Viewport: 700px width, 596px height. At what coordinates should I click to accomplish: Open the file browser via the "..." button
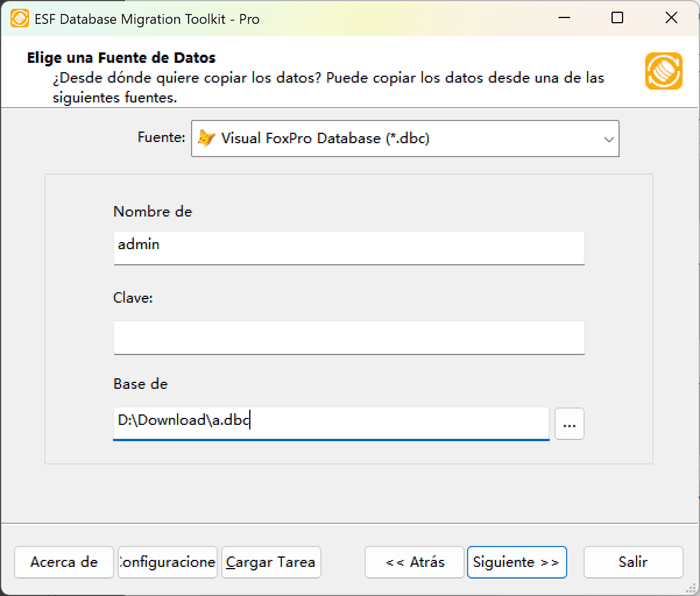[x=569, y=424]
